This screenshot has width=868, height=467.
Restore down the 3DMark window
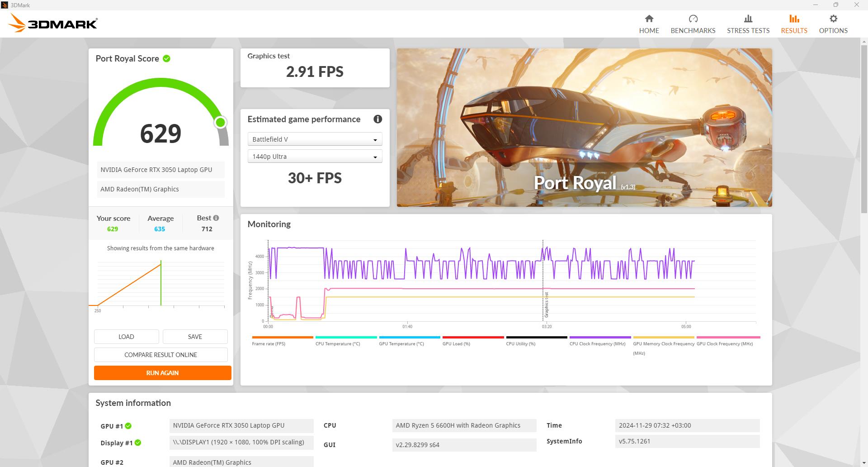pos(836,5)
